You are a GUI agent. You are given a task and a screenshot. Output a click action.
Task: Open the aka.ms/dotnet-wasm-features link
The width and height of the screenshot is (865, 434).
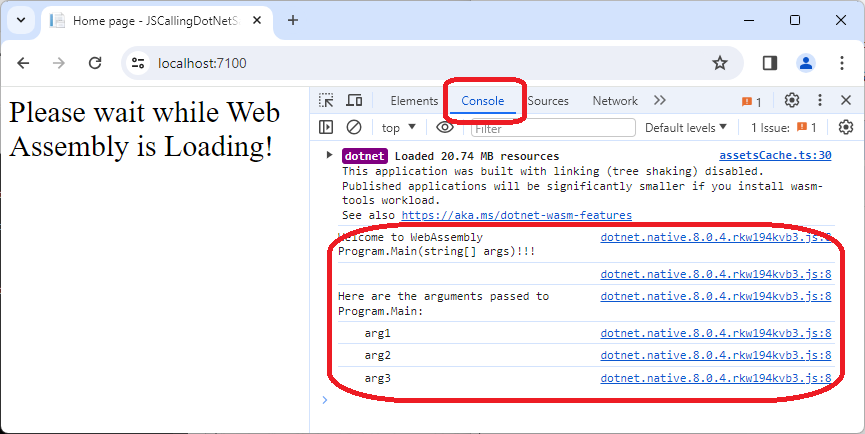tap(516, 215)
